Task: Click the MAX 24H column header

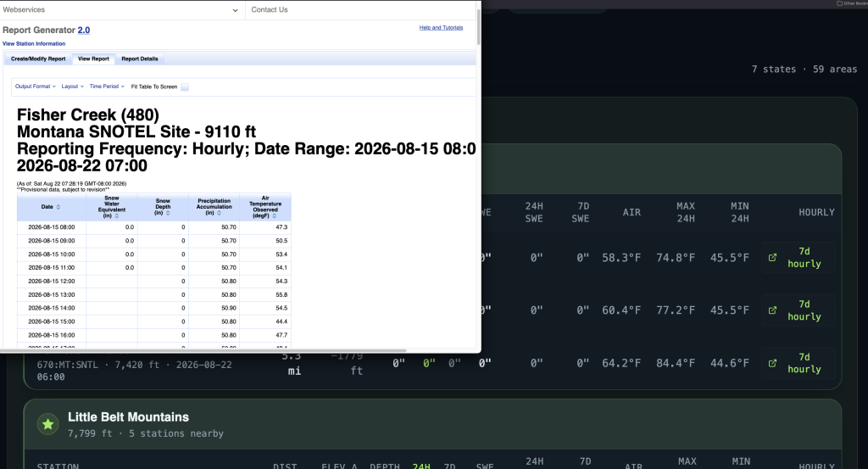Action: (685, 212)
